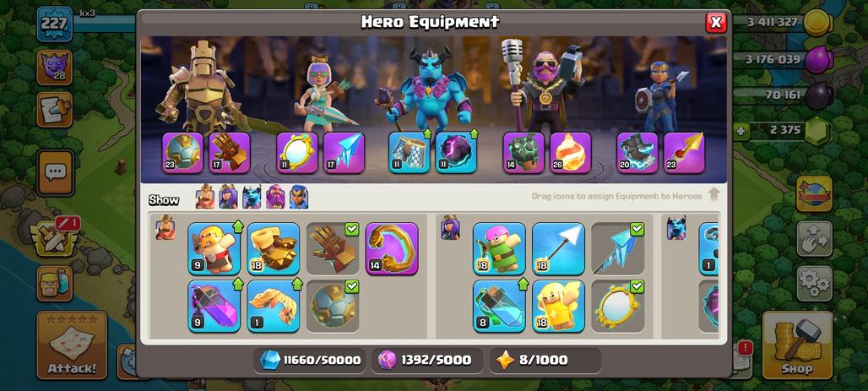Pick the Giant Arrow equipment icon
This screenshot has height=391, width=868.
pyautogui.click(x=558, y=248)
